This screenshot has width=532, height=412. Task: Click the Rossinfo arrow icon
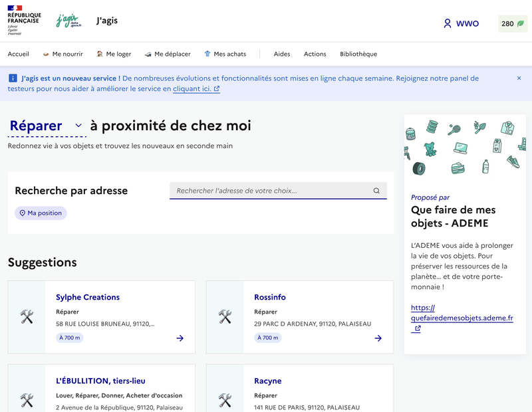coord(378,338)
